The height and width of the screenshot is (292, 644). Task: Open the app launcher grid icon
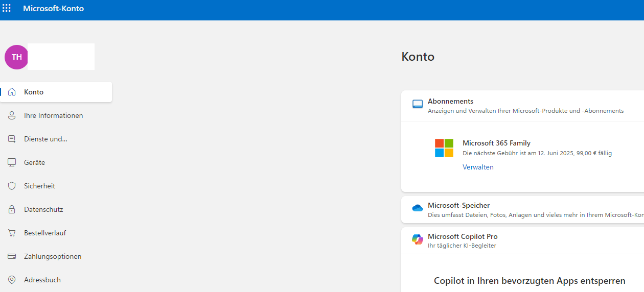[x=7, y=8]
